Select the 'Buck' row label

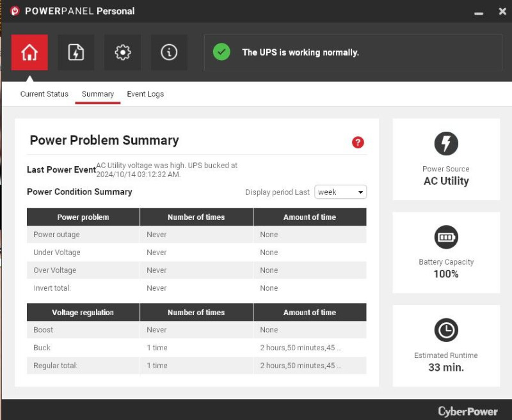coord(42,348)
